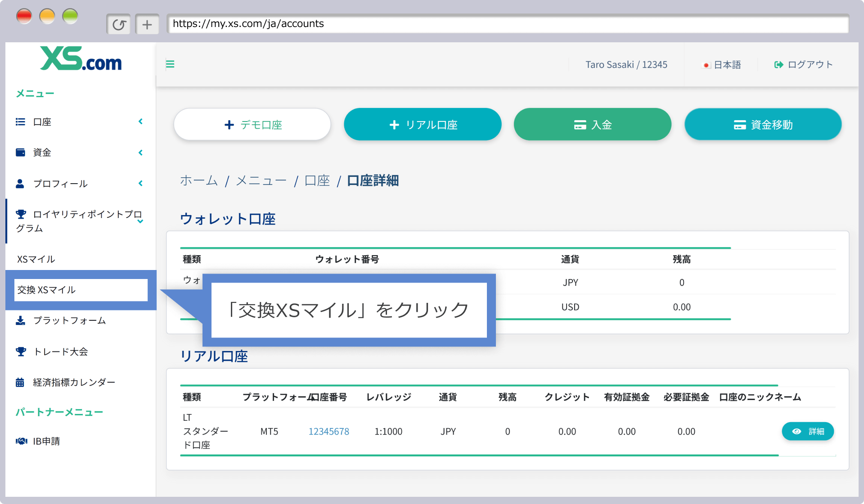The width and height of the screenshot is (864, 504).
Task: Collapse ロイヤリティポイントプログラム chevron
Action: point(140,221)
